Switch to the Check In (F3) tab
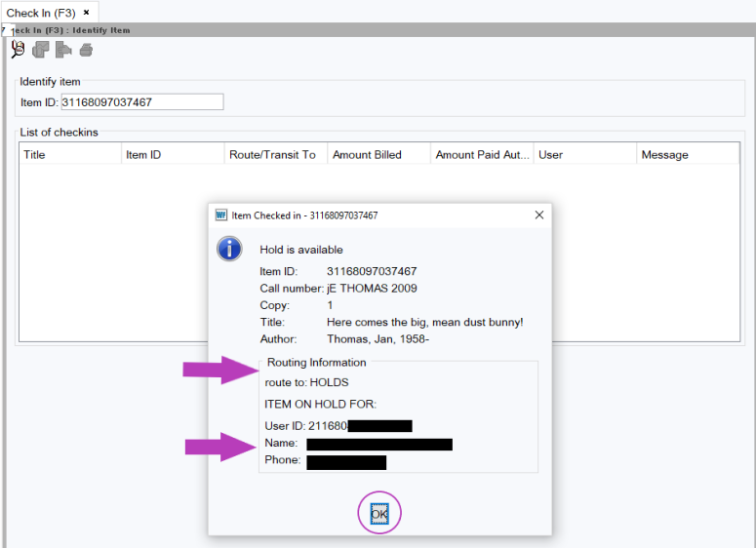The image size is (756, 548). tap(41, 13)
